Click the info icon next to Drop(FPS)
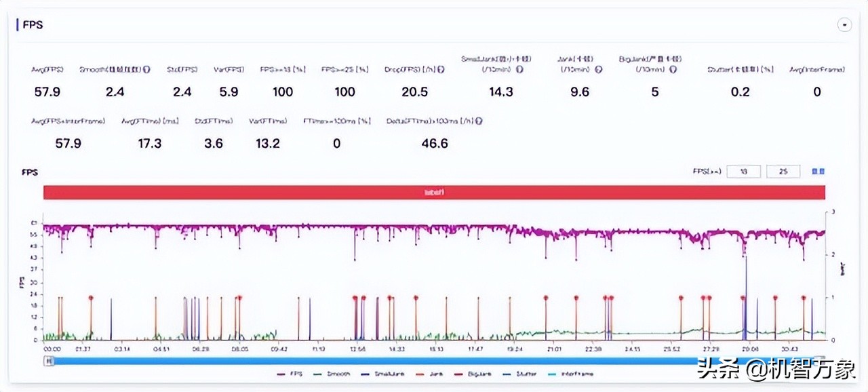 (441, 69)
